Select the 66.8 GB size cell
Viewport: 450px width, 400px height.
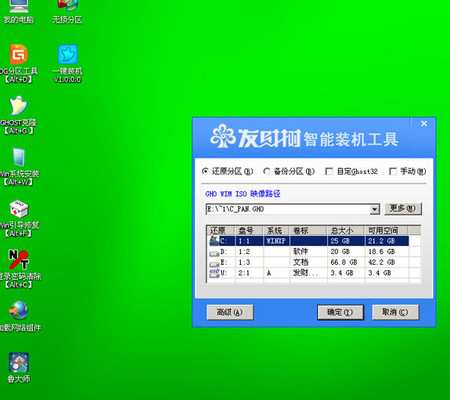click(x=344, y=262)
